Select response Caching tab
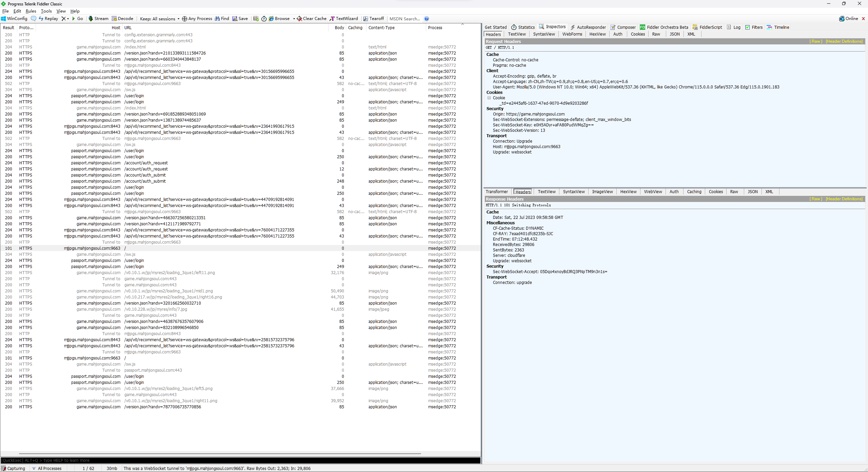Screen dimensions: 868x472 694,192
